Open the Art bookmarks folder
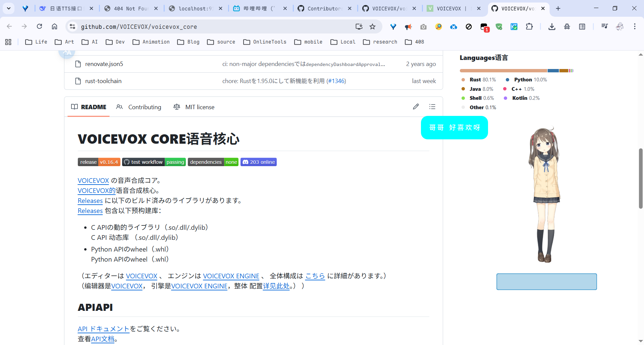644x345 pixels. (64, 42)
